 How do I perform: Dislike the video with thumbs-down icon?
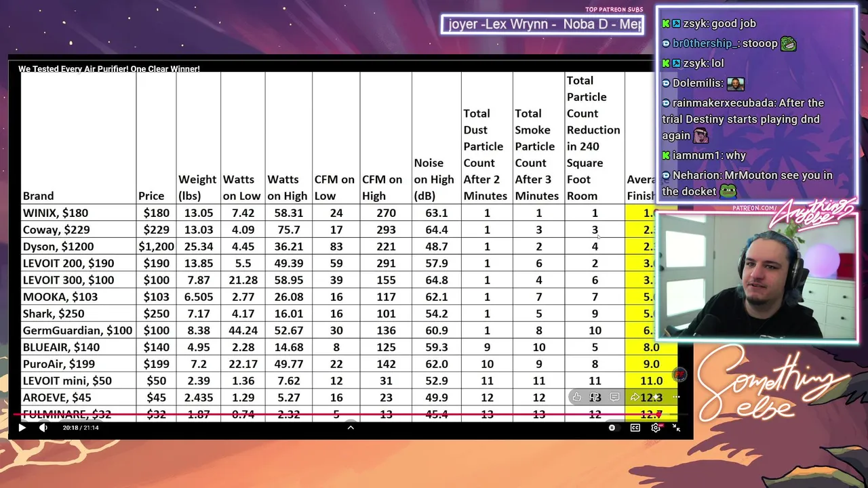click(595, 397)
